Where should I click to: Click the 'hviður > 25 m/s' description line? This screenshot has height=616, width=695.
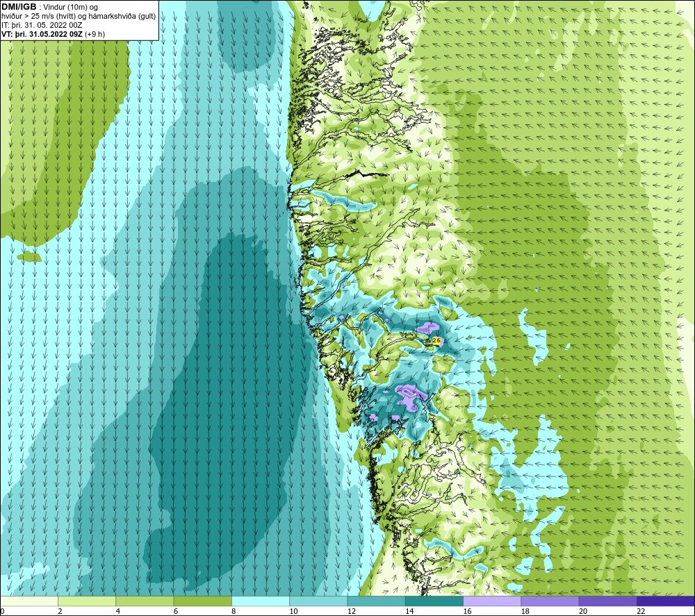[79, 17]
